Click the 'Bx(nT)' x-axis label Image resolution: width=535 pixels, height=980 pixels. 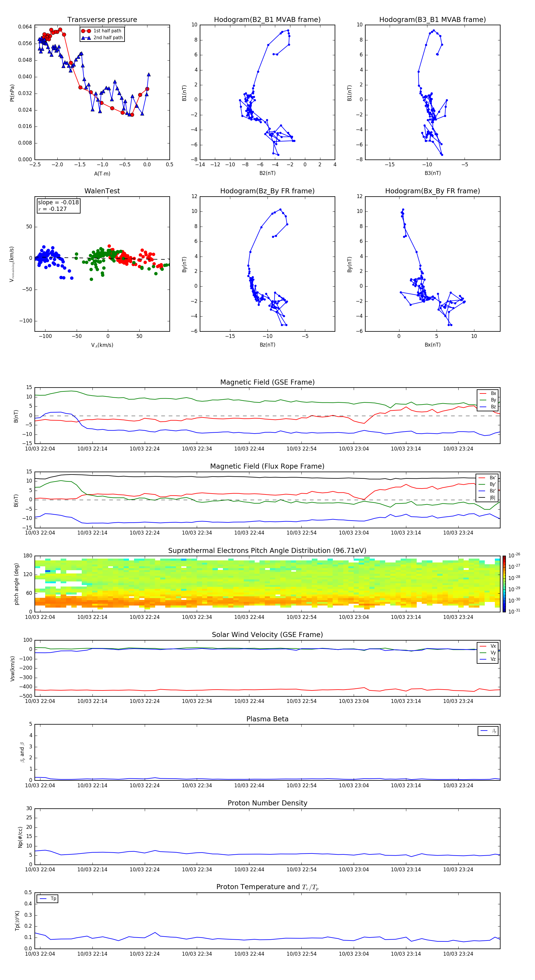(x=432, y=345)
